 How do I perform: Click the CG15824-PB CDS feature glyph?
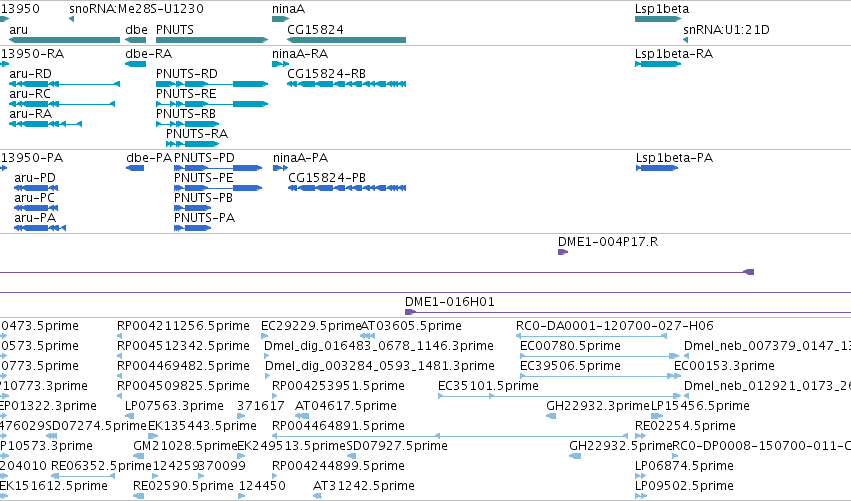tap(347, 188)
